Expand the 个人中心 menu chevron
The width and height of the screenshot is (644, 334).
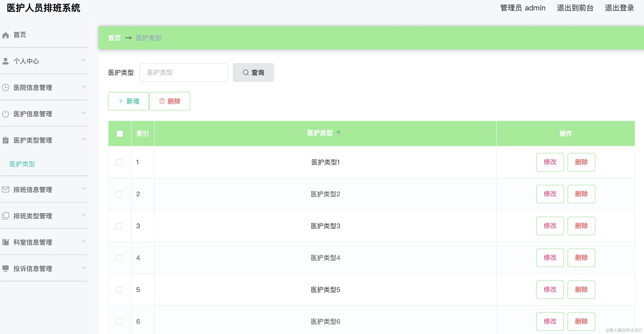tap(84, 60)
